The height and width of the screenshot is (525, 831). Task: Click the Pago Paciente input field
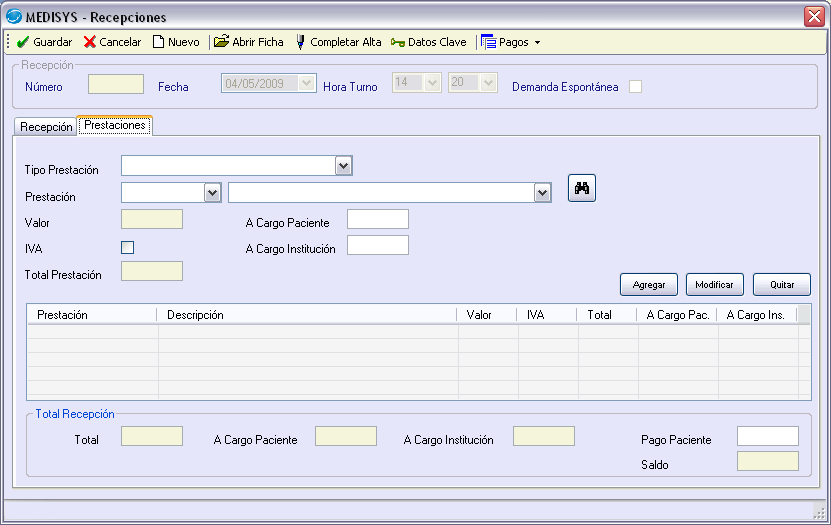(x=767, y=436)
